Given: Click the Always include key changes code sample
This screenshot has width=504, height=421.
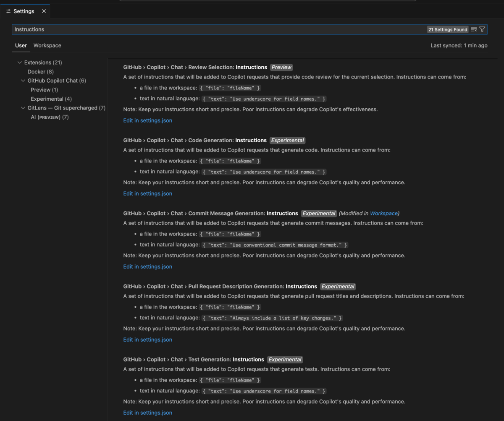Looking at the screenshot, I should tap(272, 318).
